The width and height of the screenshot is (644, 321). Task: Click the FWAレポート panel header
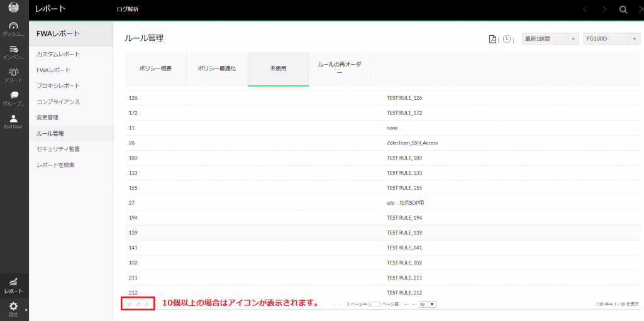click(71, 34)
